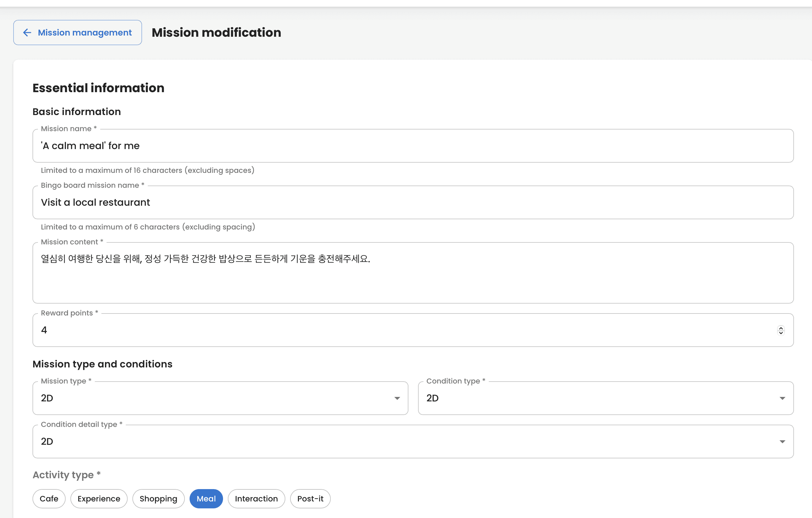
Task: Decrease Reward points with down stepper arrow
Action: click(x=781, y=333)
